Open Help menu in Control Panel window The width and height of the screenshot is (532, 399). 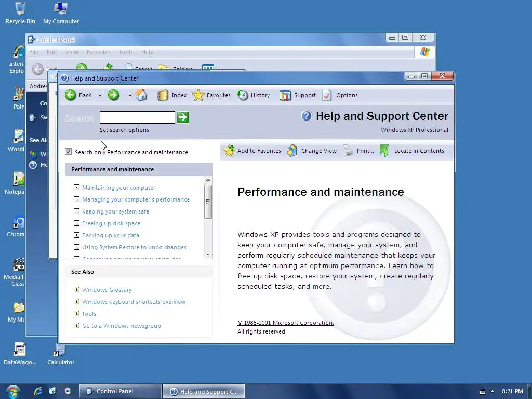coord(147,52)
